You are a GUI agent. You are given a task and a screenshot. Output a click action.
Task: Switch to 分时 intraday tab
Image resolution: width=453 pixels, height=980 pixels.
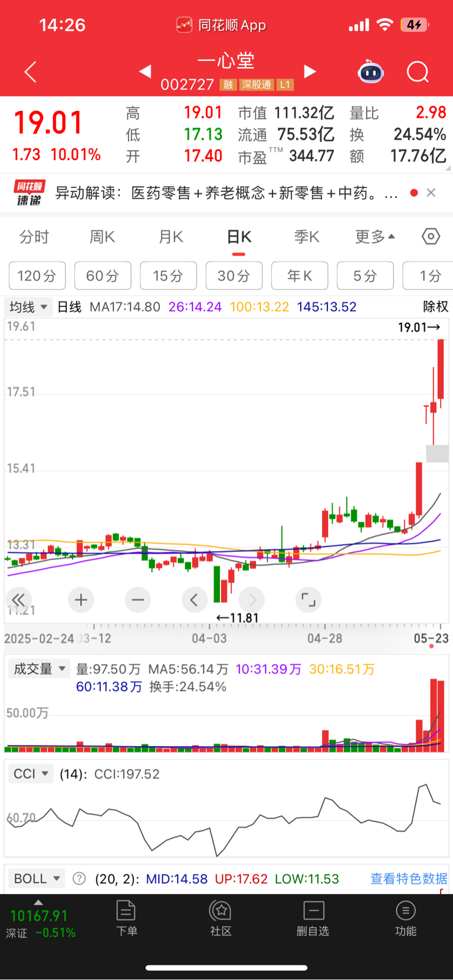point(34,237)
